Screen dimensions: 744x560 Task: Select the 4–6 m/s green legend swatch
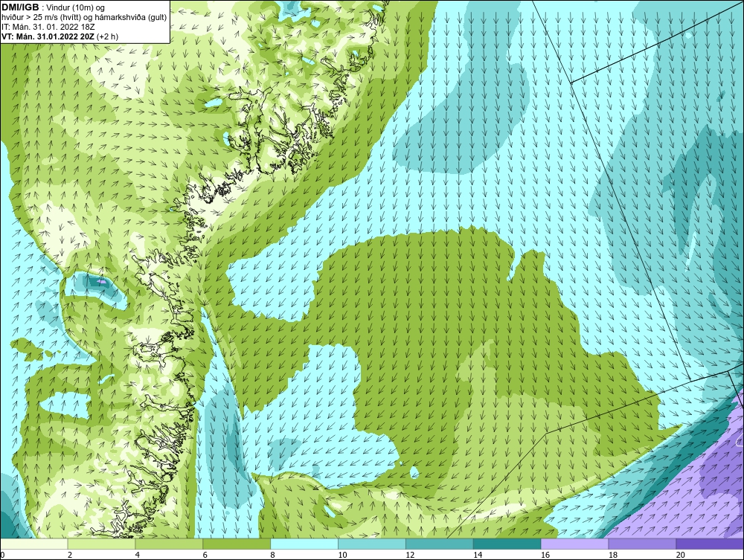point(169,544)
